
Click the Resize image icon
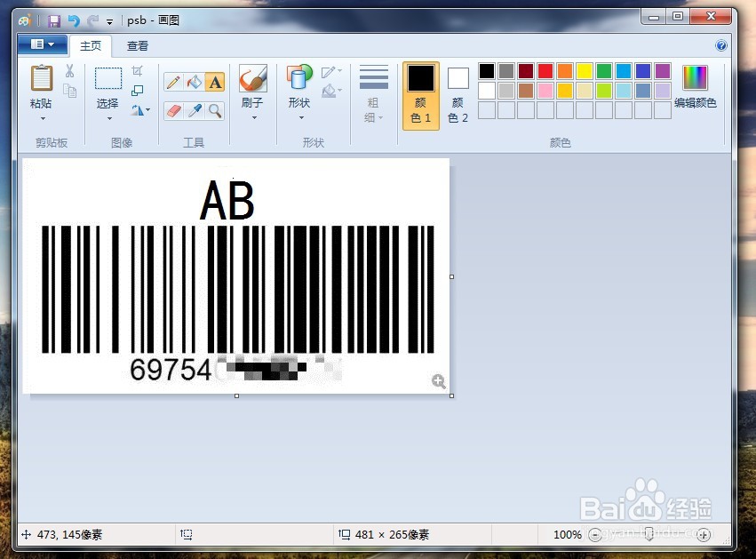click(x=138, y=90)
